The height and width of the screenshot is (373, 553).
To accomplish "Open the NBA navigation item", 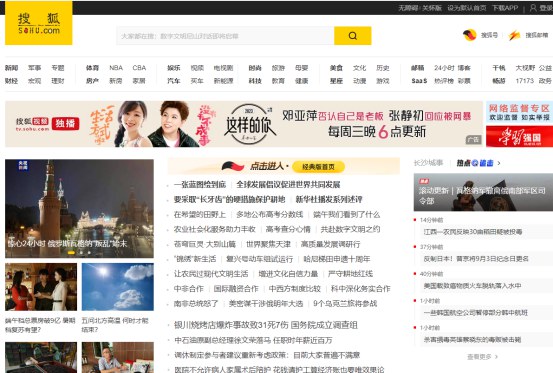I will [116, 68].
